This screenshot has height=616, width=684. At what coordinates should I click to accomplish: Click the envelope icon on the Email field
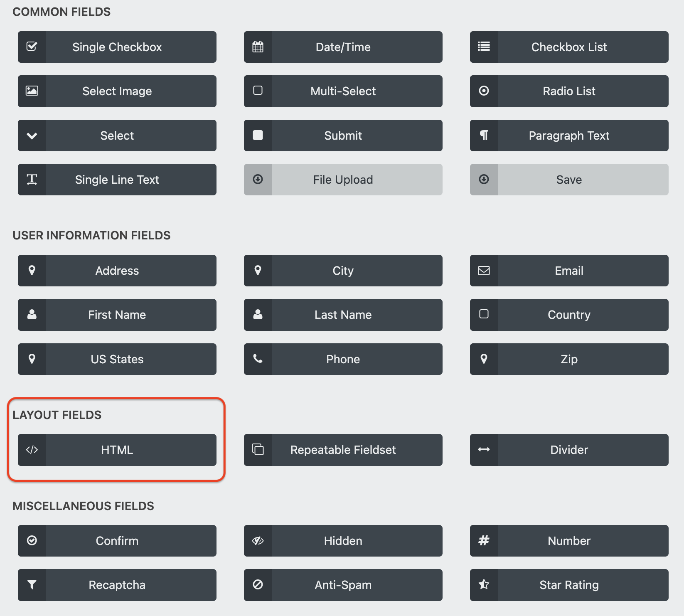tap(484, 271)
